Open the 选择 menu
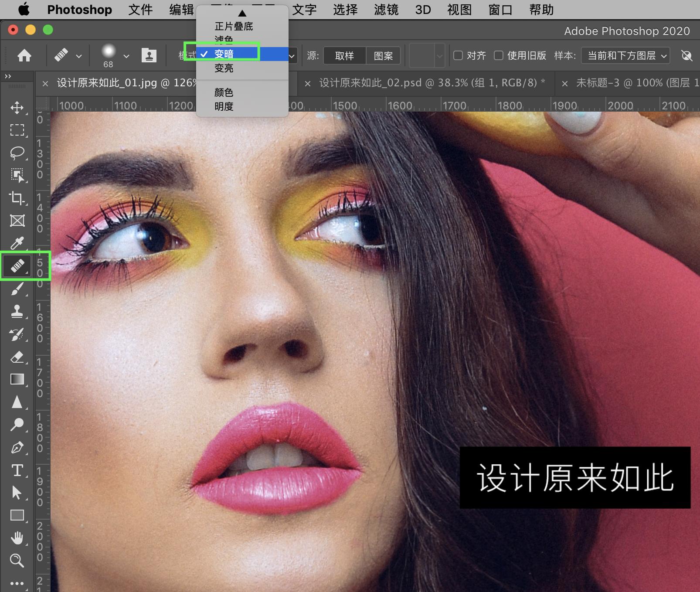Viewport: 700px width, 592px height. pyautogui.click(x=345, y=10)
